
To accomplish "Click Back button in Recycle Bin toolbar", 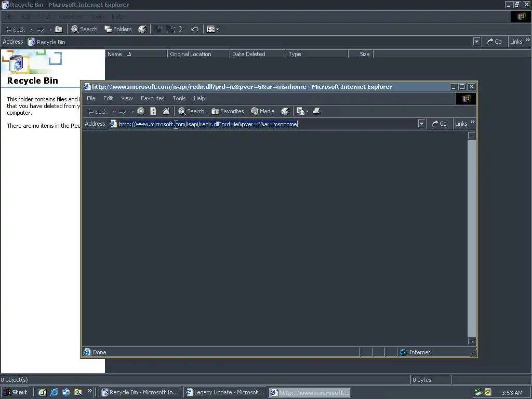I will pos(15,30).
